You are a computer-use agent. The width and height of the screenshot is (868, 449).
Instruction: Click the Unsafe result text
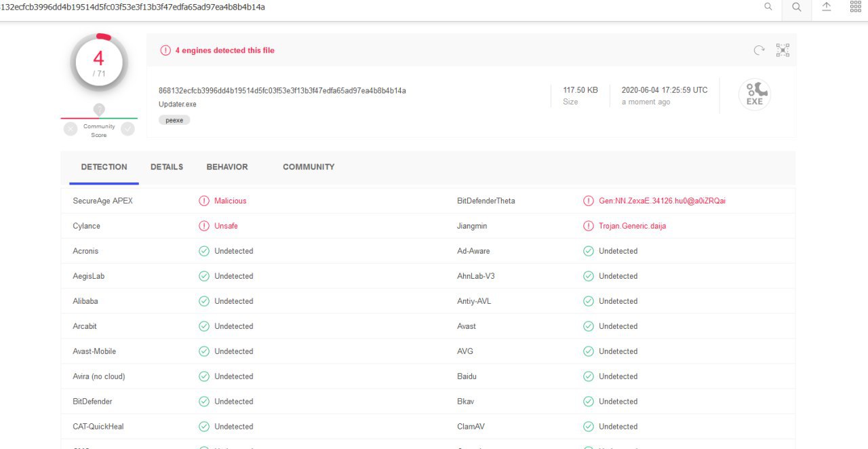226,226
